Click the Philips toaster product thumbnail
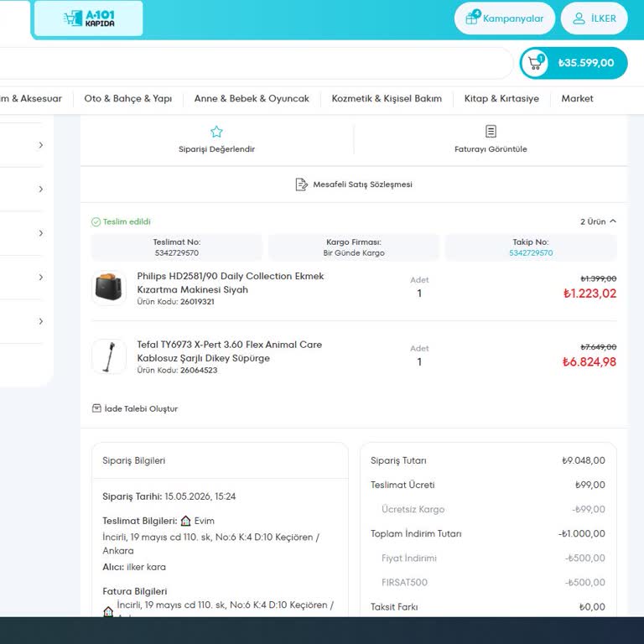Screen dimensions: 644x644 [x=109, y=288]
